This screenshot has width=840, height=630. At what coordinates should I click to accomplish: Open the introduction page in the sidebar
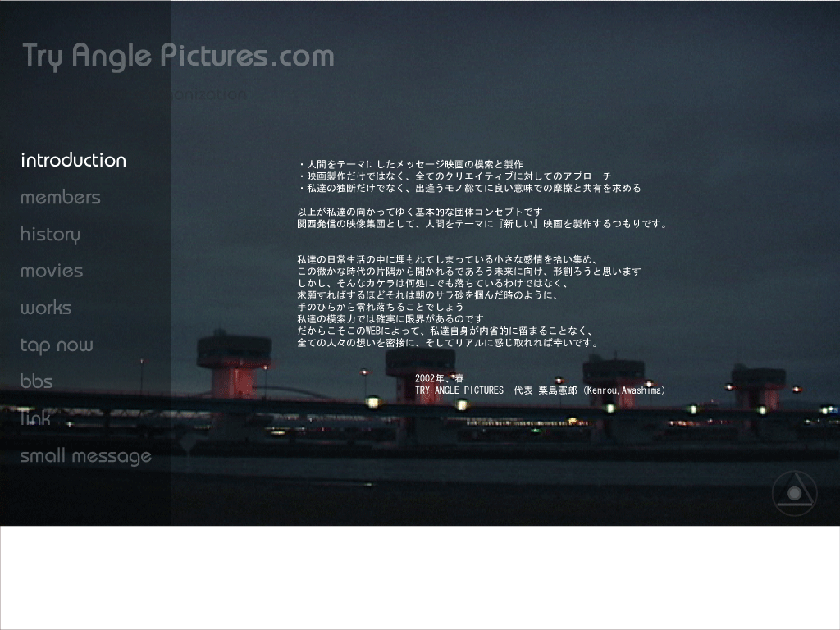[x=73, y=160]
